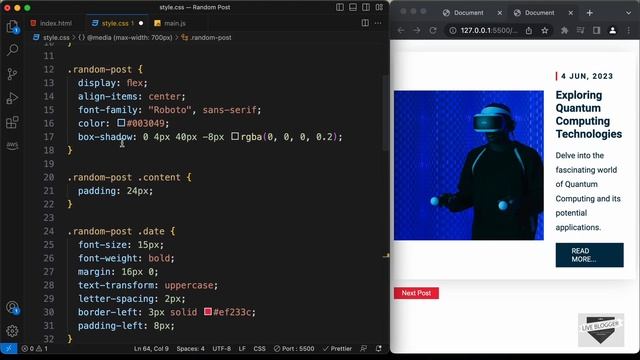Split the editor to the right
This screenshot has width=640, height=360.
365,23
